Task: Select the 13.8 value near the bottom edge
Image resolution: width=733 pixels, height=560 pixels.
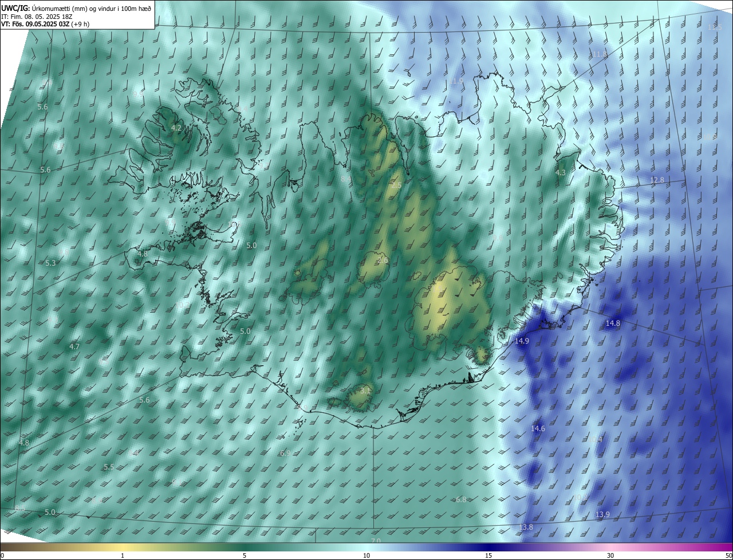Action: click(x=526, y=527)
